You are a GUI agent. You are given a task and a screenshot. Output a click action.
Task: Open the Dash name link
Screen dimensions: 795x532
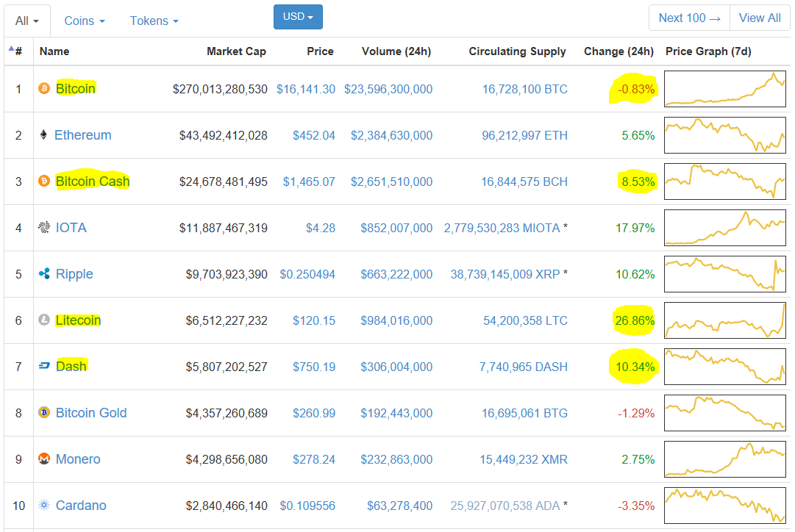[x=71, y=367]
